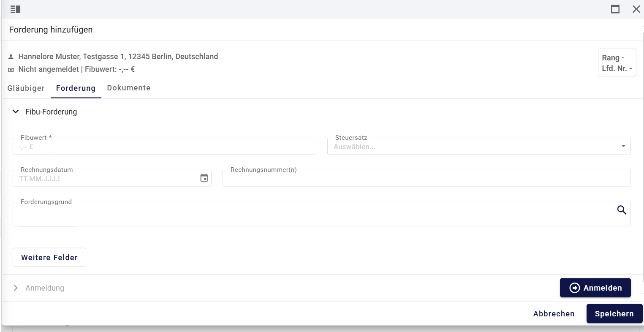Click the money icon beside Nicht angemeldet
The image size is (644, 332).
[11, 70]
